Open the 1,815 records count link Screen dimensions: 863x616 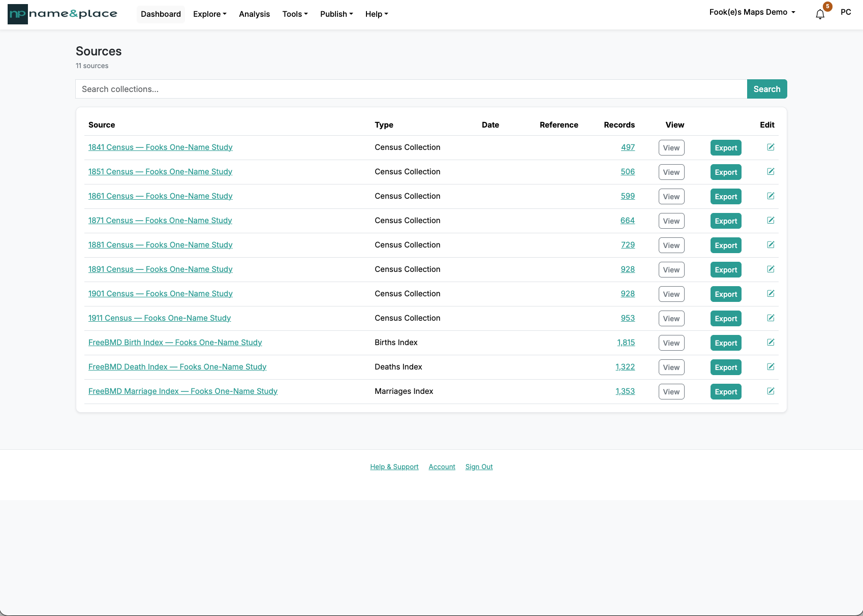click(x=626, y=343)
